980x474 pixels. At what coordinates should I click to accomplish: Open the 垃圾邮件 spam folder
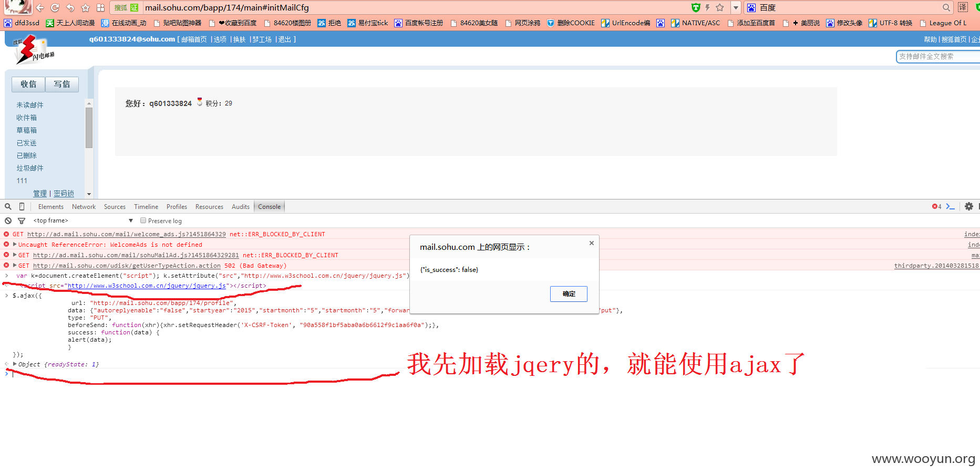click(x=30, y=168)
